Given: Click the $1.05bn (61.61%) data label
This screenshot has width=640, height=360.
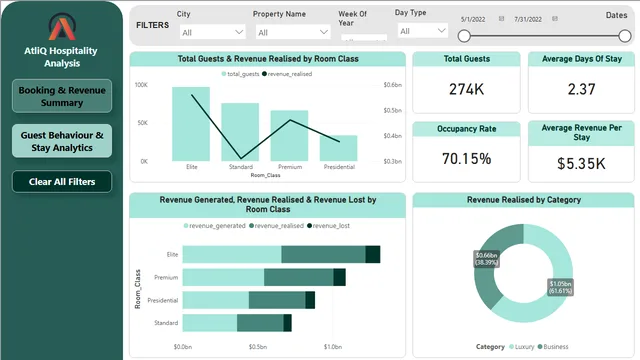Looking at the screenshot, I should coord(560,287).
